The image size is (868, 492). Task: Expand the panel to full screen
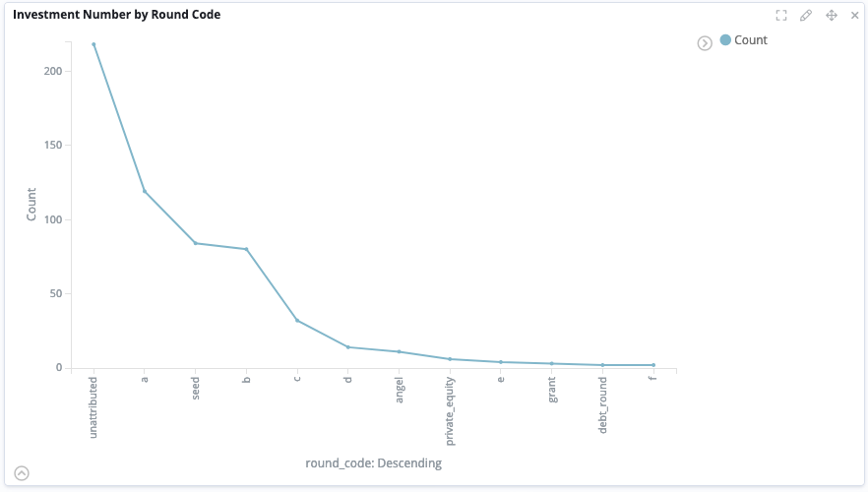781,15
